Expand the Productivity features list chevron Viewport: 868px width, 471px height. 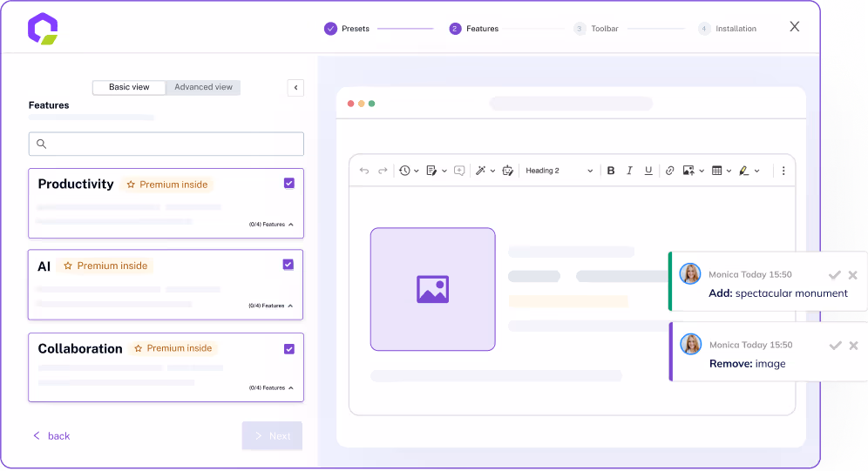pyautogui.click(x=291, y=225)
